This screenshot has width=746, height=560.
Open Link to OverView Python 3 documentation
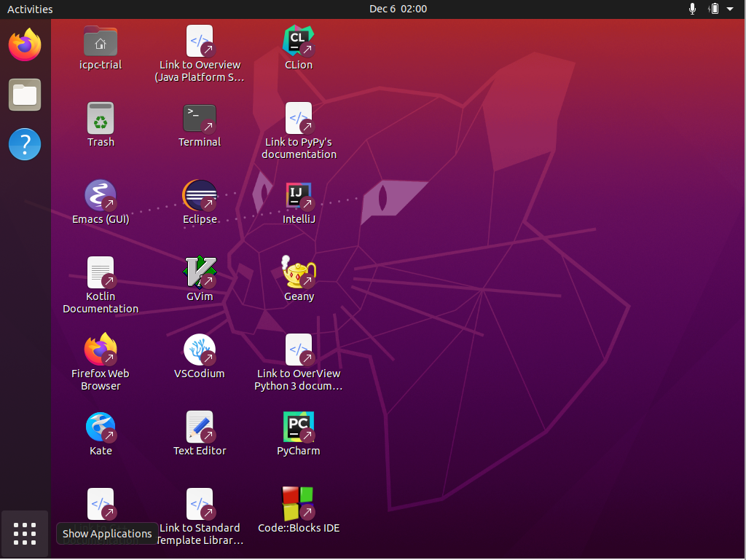(x=299, y=350)
